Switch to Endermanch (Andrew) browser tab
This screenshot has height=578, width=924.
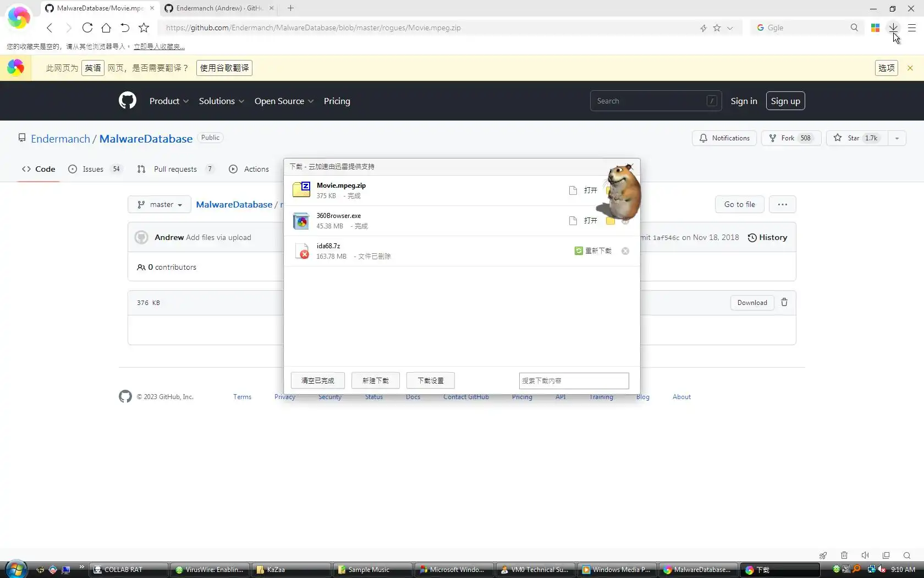218,8
